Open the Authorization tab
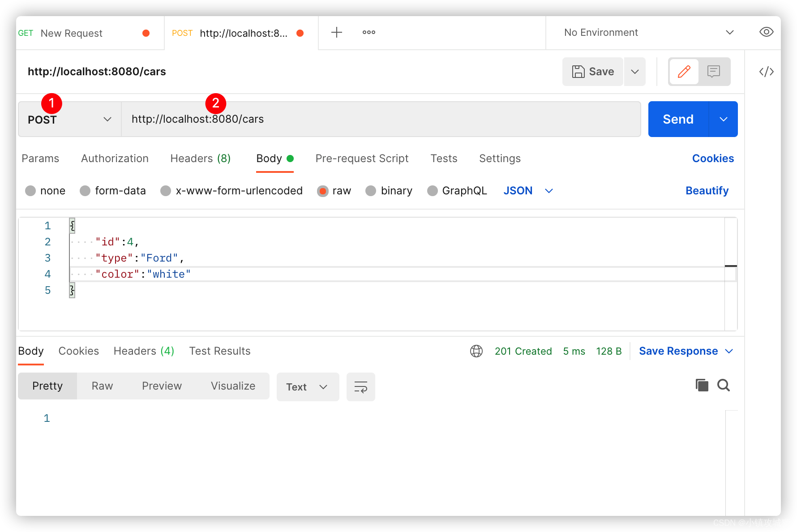The height and width of the screenshot is (532, 797). pyautogui.click(x=115, y=159)
